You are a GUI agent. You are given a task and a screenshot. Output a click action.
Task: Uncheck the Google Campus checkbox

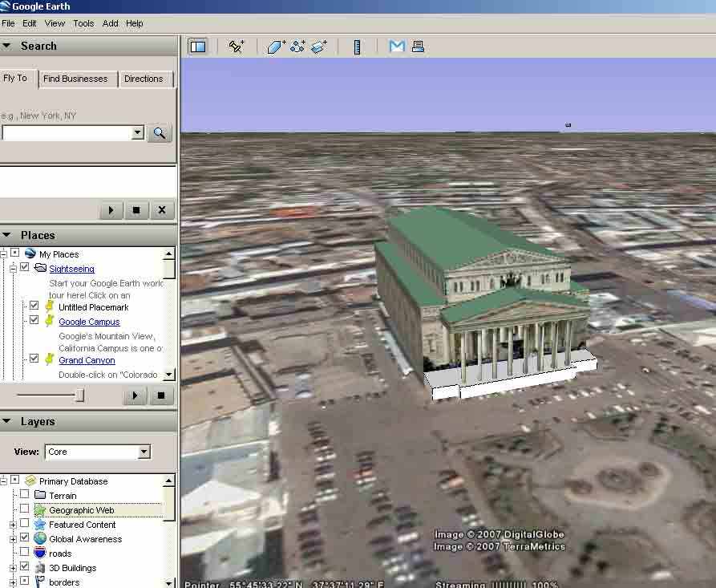[x=34, y=320]
